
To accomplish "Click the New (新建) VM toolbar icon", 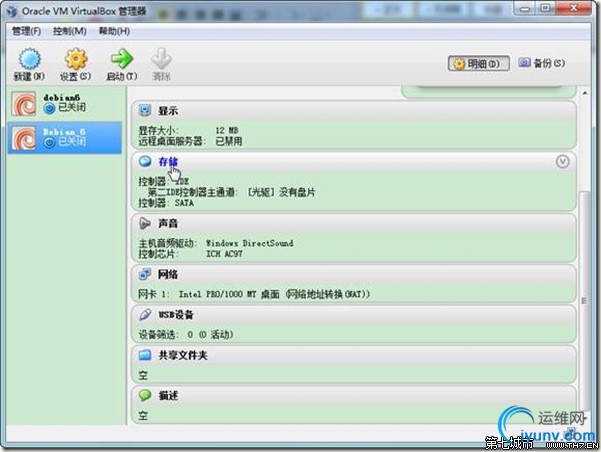I will (30, 59).
